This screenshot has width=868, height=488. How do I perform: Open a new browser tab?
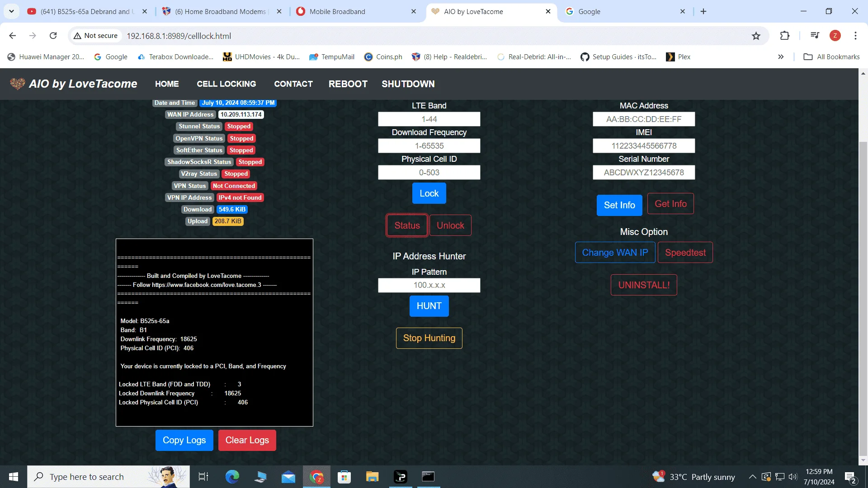pos(703,11)
